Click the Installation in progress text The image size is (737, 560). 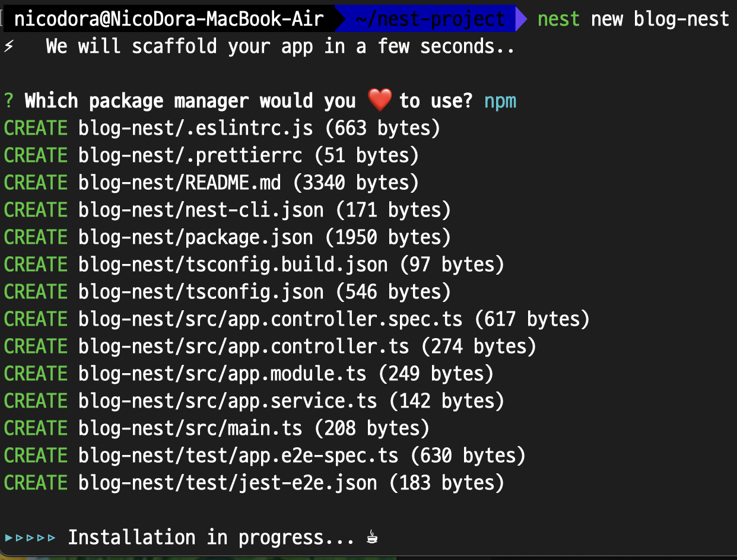(212, 538)
